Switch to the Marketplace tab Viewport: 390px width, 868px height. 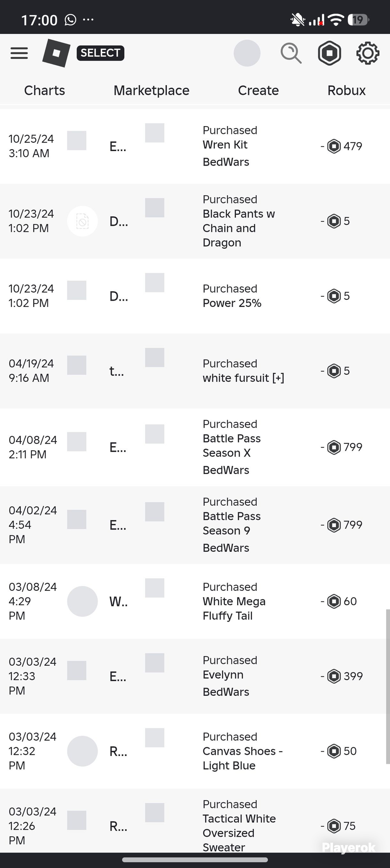(x=151, y=90)
